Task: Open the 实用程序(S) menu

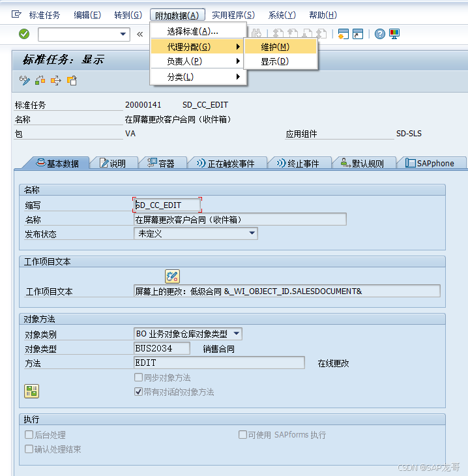Action: point(233,15)
